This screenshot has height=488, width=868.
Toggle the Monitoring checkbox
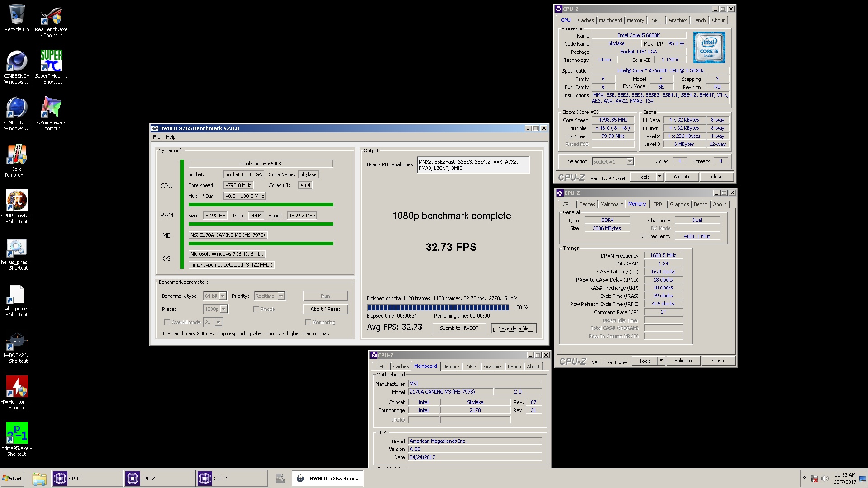pyautogui.click(x=308, y=322)
